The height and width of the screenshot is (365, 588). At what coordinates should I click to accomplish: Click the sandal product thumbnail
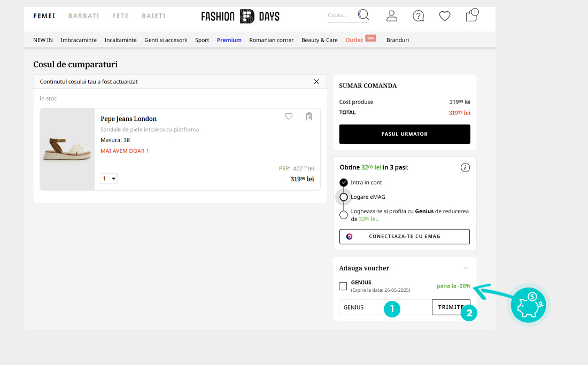67,149
